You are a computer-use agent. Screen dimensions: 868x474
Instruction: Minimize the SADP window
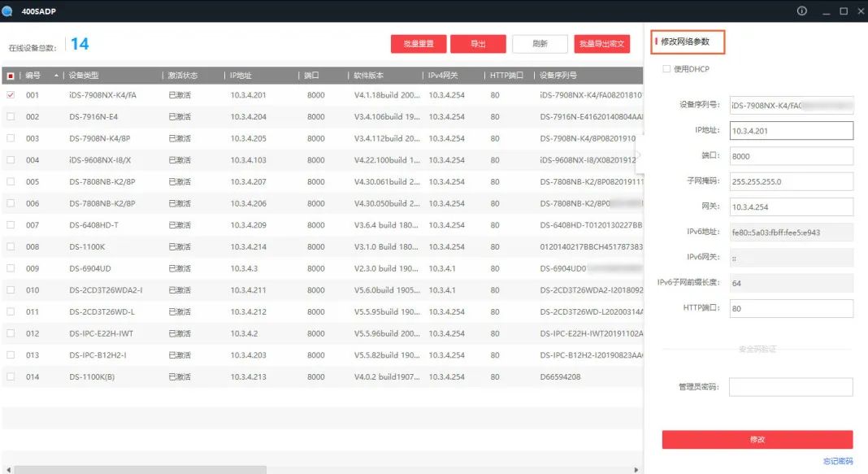point(826,11)
